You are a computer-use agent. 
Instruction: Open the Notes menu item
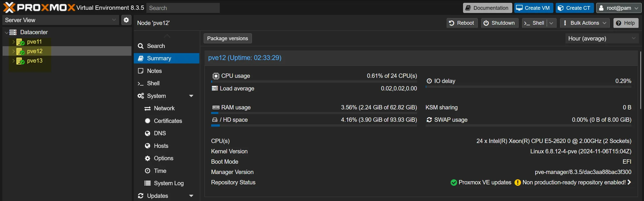point(154,71)
